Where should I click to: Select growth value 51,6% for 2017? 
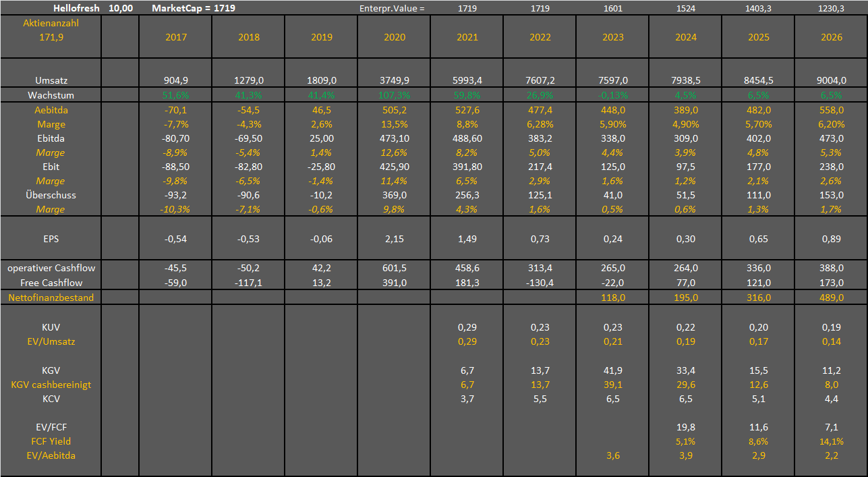[x=176, y=95]
